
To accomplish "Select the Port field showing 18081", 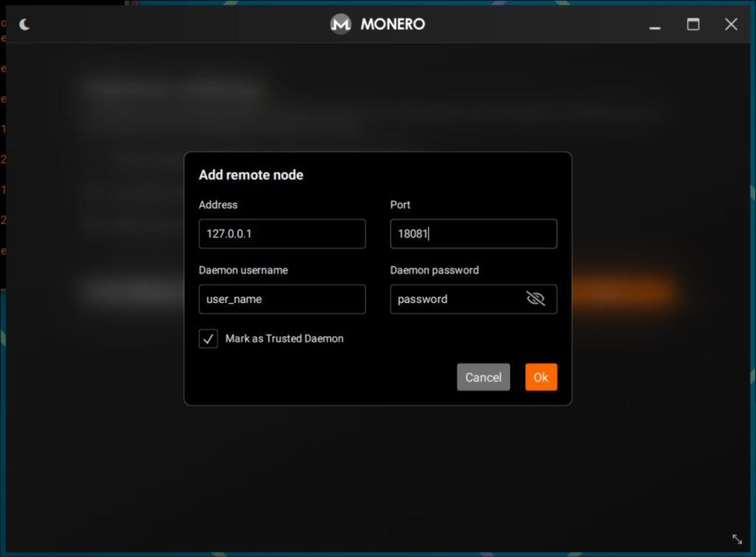I will click(x=473, y=233).
